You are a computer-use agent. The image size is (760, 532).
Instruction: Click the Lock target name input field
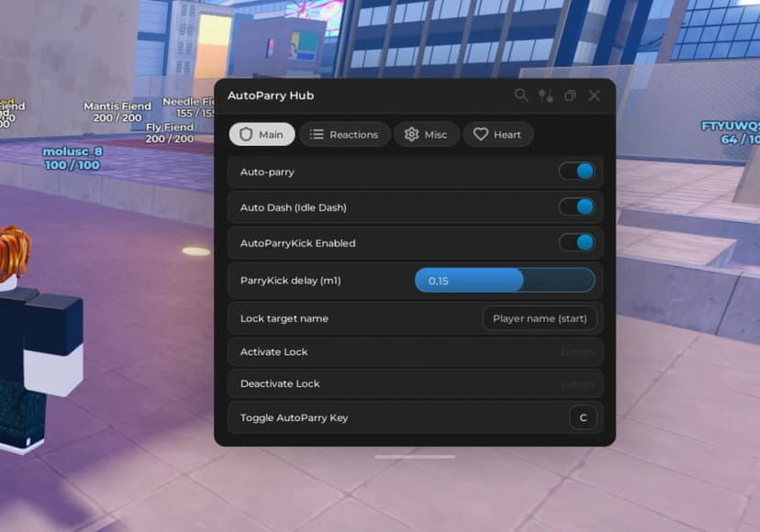[540, 318]
